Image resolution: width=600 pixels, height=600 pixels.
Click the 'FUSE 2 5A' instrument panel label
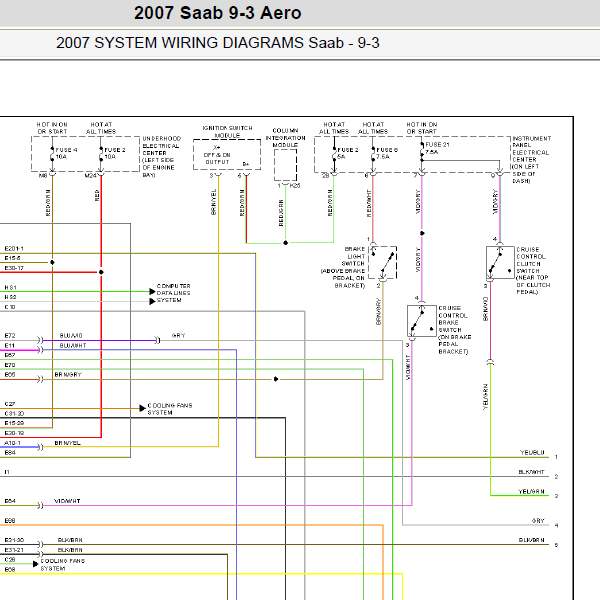(348, 153)
